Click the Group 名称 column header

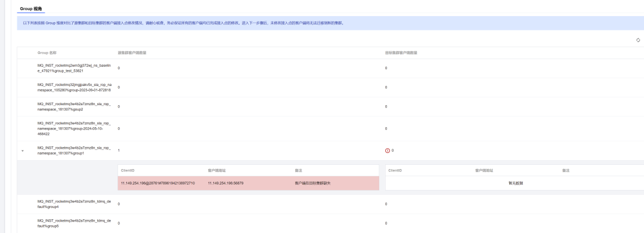click(x=47, y=53)
